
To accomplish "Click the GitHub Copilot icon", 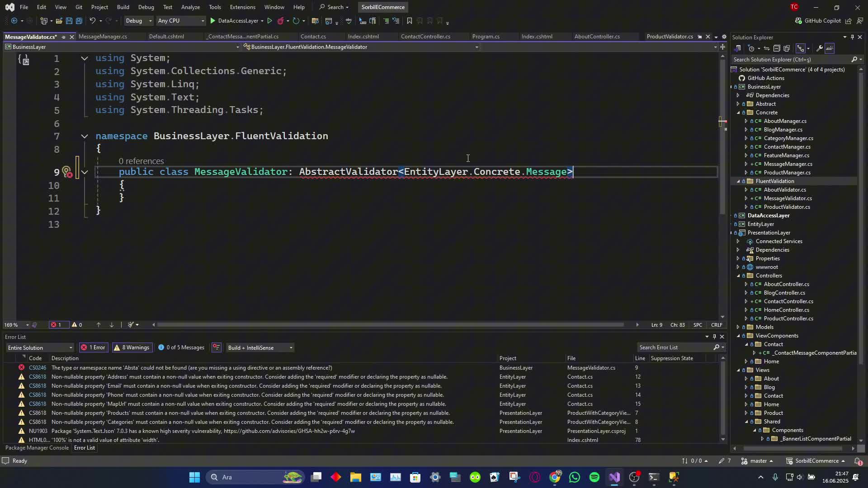I will (798, 21).
